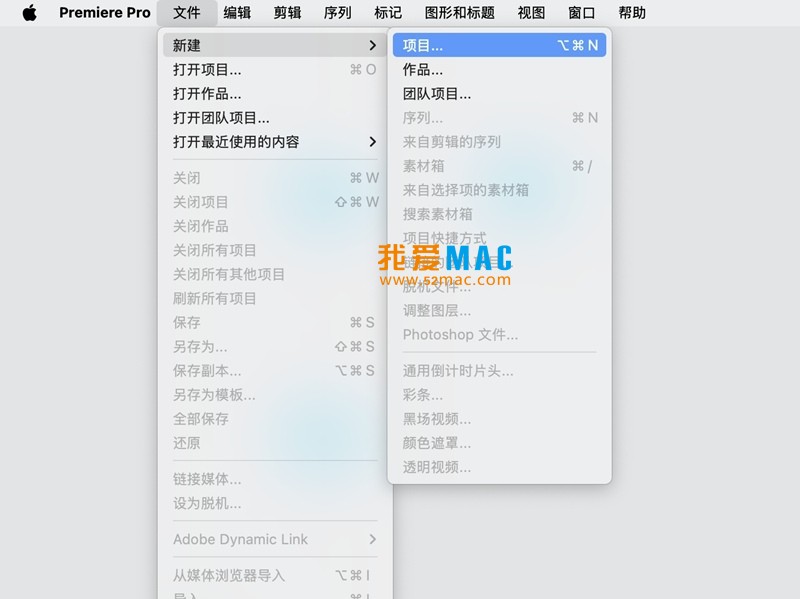Choose 作品... in the 新建 submenu
The image size is (800, 599).
point(499,69)
